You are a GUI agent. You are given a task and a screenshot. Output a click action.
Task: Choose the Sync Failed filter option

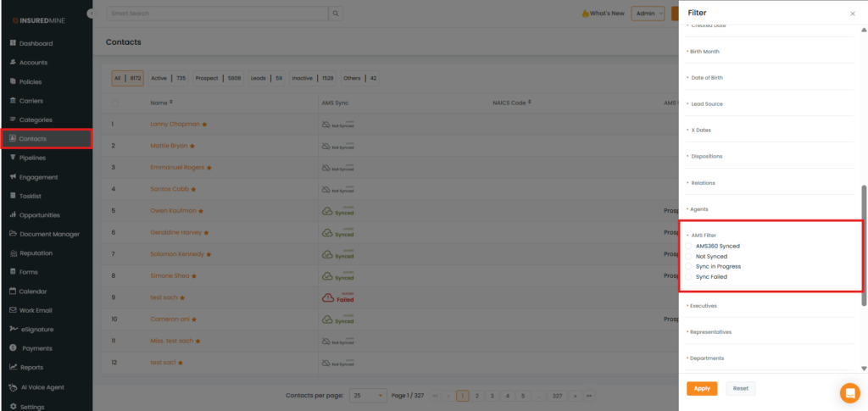[689, 277]
